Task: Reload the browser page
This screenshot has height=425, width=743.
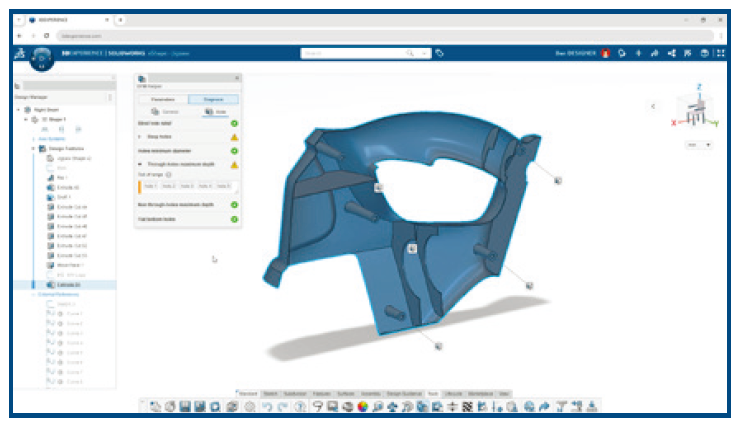Action: [x=46, y=36]
